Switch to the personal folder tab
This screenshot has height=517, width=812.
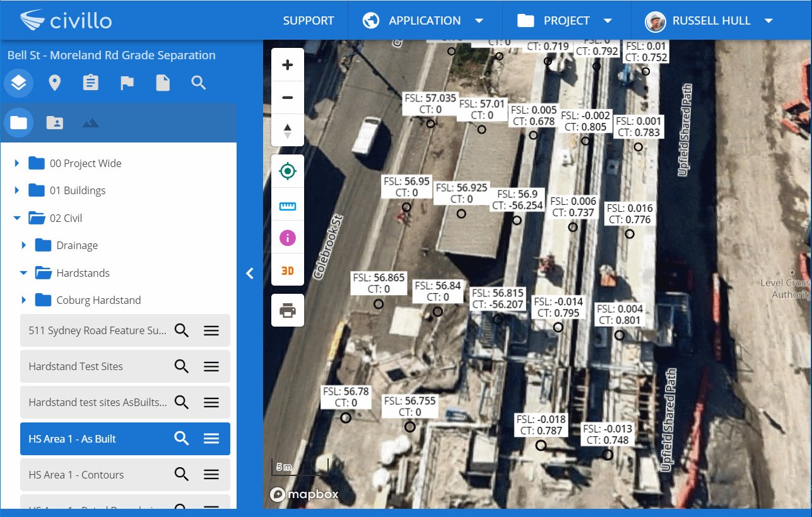pyautogui.click(x=55, y=122)
